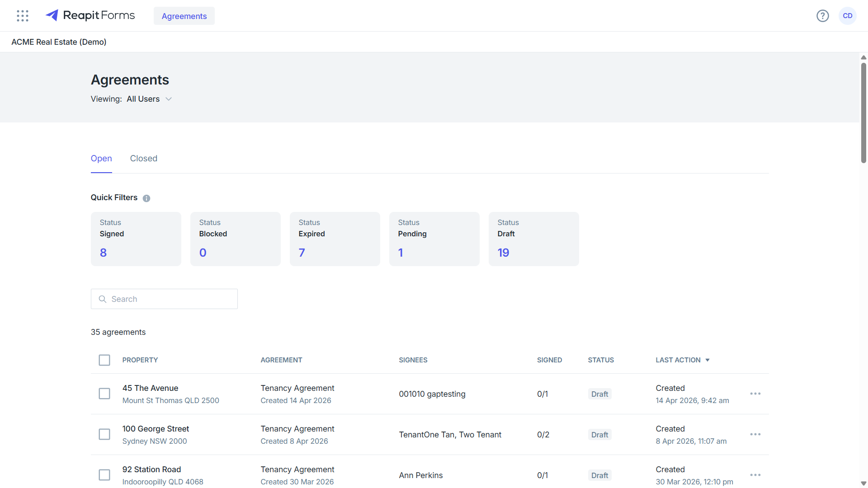Click Tenancy Agreement created 30 Mar 2026
The height and width of the screenshot is (488, 868).
[297, 475]
